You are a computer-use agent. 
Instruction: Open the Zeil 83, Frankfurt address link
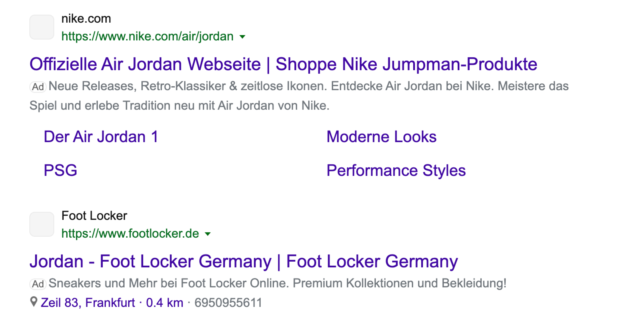[x=88, y=303]
